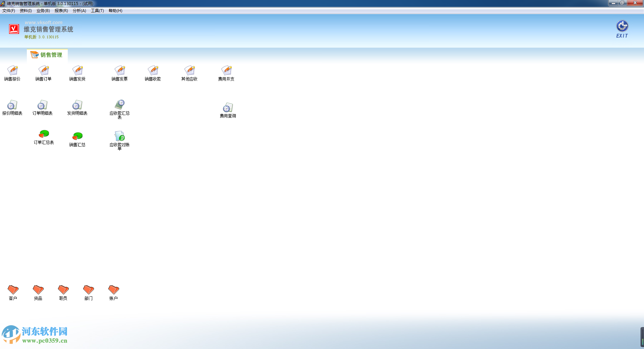Click the 其他应收 other receivables icon
Screen dimensions: 644x349
(x=190, y=73)
